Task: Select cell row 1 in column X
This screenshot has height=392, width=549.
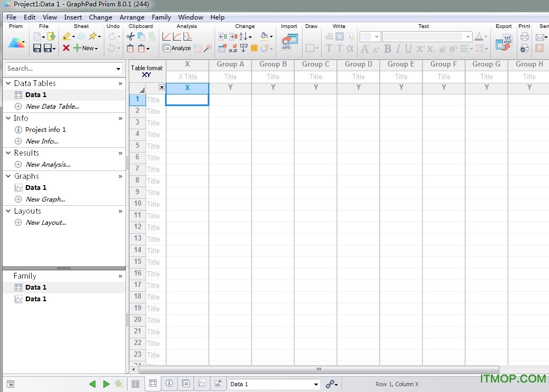Action: coord(187,100)
